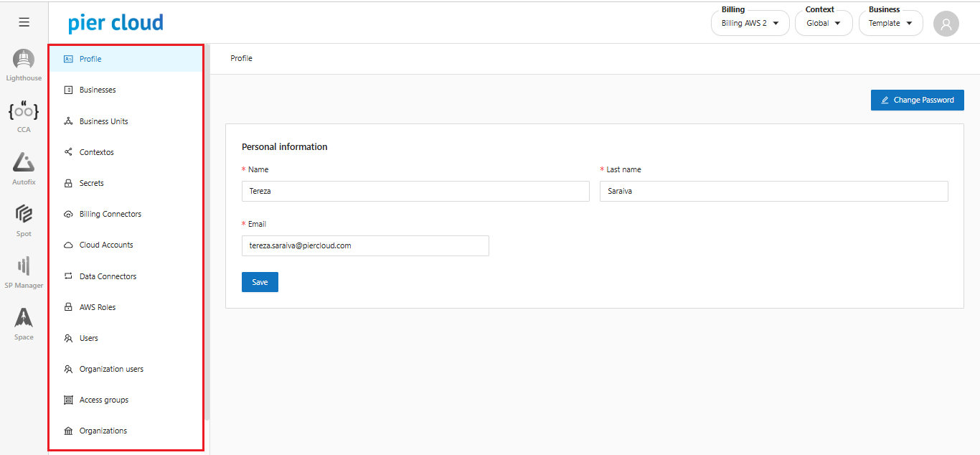Open the Spot module icon
Screen dimensions: 980x455
24,215
